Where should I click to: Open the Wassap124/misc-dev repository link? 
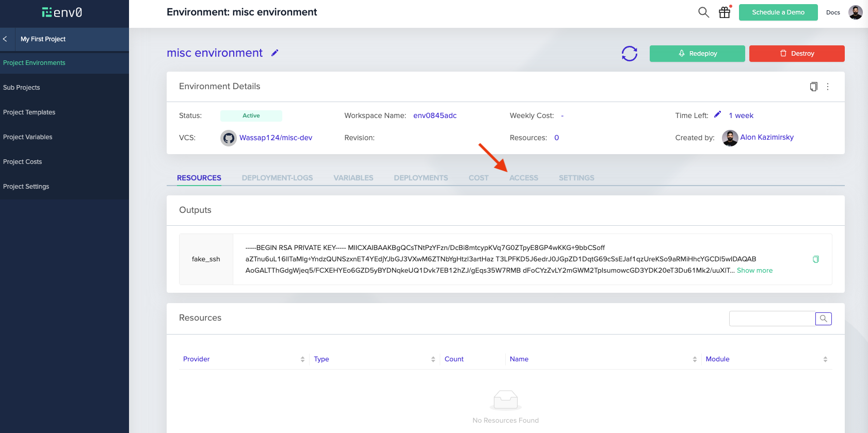[x=276, y=138]
